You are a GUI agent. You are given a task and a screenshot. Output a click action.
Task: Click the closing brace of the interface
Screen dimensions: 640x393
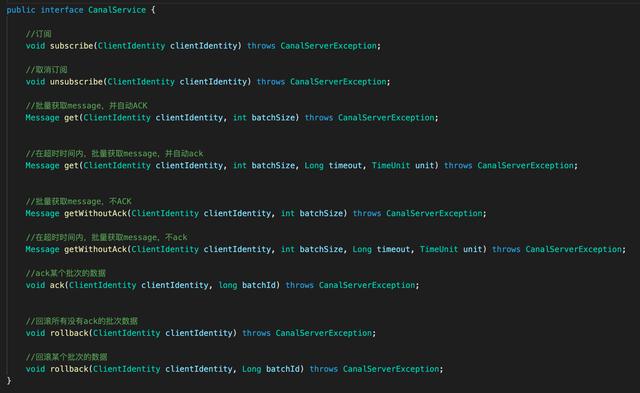click(9, 381)
